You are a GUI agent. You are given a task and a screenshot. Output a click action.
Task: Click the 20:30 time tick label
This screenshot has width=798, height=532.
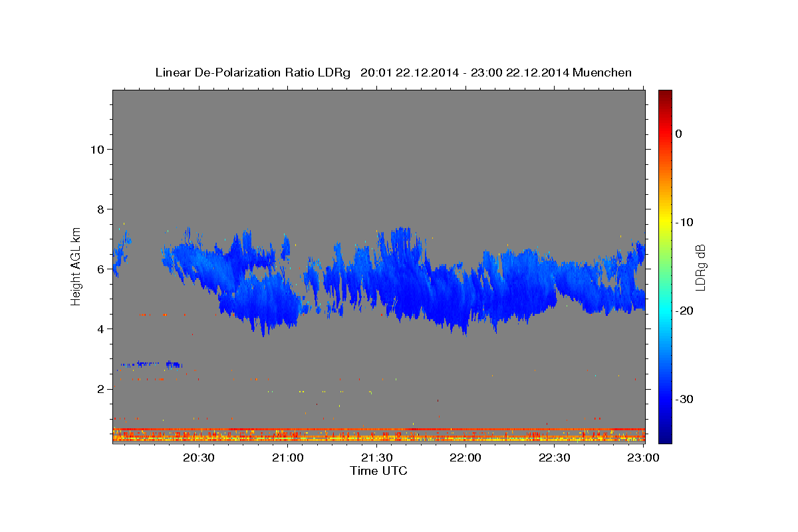click(x=199, y=458)
